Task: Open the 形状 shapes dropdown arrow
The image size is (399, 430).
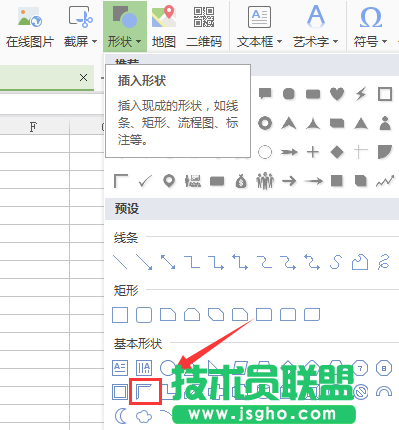Action: tap(139, 42)
